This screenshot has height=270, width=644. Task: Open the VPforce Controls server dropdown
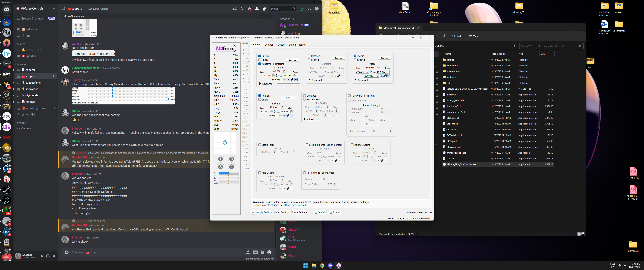coord(54,8)
